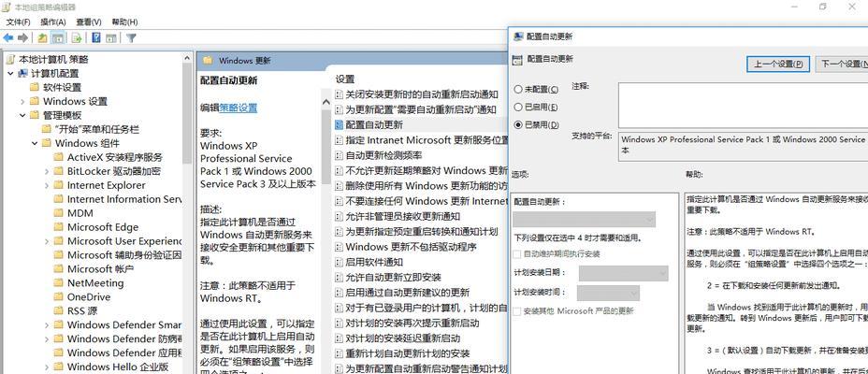
Task: Click policy icon beside 自动更新检测频率
Action: 340,155
